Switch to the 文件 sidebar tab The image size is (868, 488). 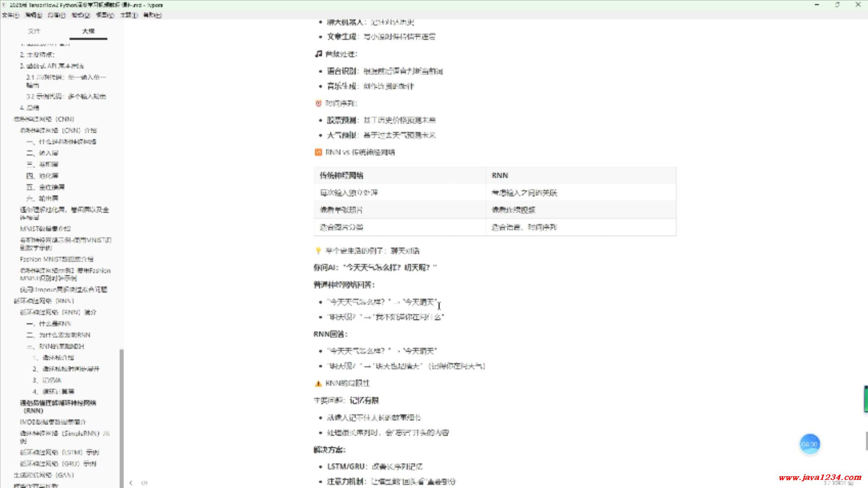point(34,31)
